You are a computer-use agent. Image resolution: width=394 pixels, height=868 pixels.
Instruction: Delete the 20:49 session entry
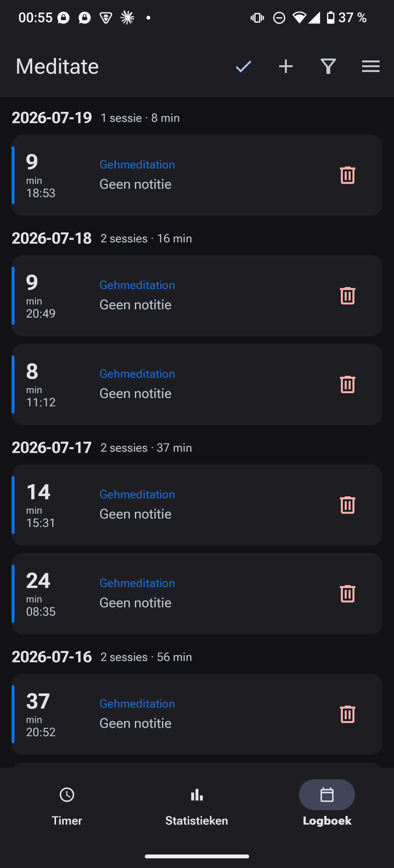tap(347, 295)
